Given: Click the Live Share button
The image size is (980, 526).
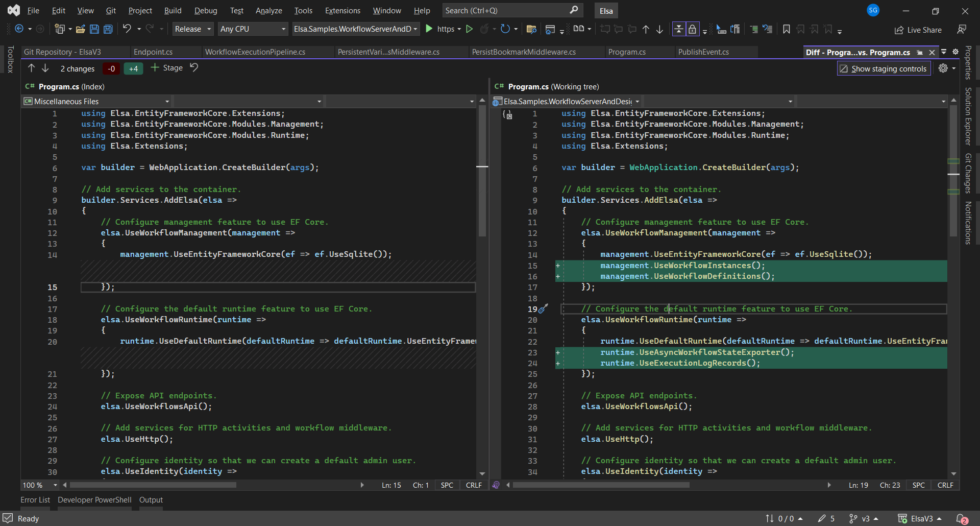Looking at the screenshot, I should tap(918, 30).
